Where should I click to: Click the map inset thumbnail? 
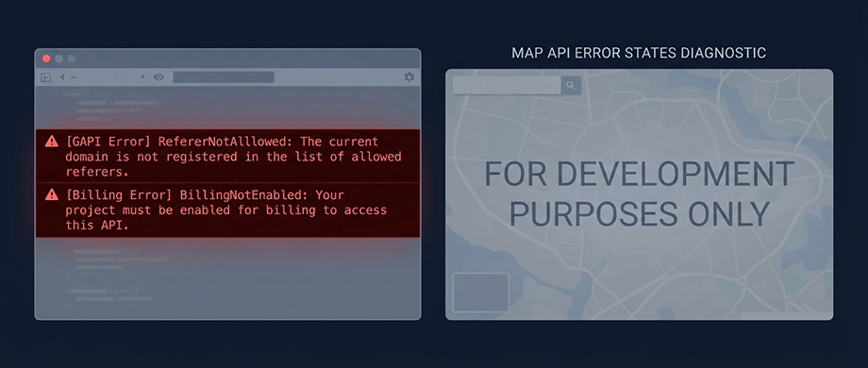pos(481,293)
